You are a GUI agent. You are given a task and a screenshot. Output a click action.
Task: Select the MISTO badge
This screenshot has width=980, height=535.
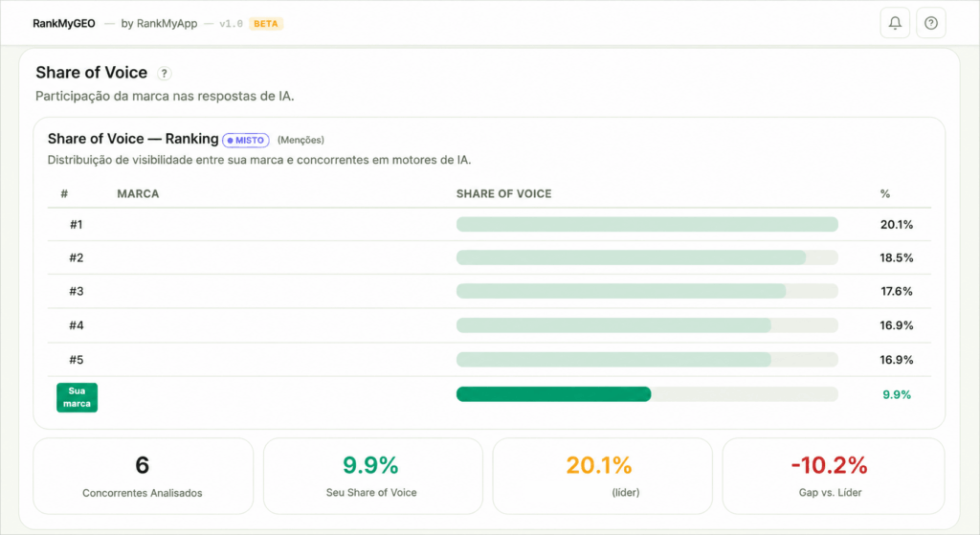(x=246, y=140)
